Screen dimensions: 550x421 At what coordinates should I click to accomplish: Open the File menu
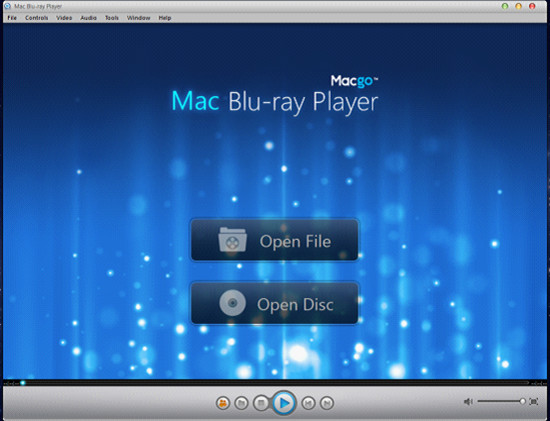click(12, 18)
